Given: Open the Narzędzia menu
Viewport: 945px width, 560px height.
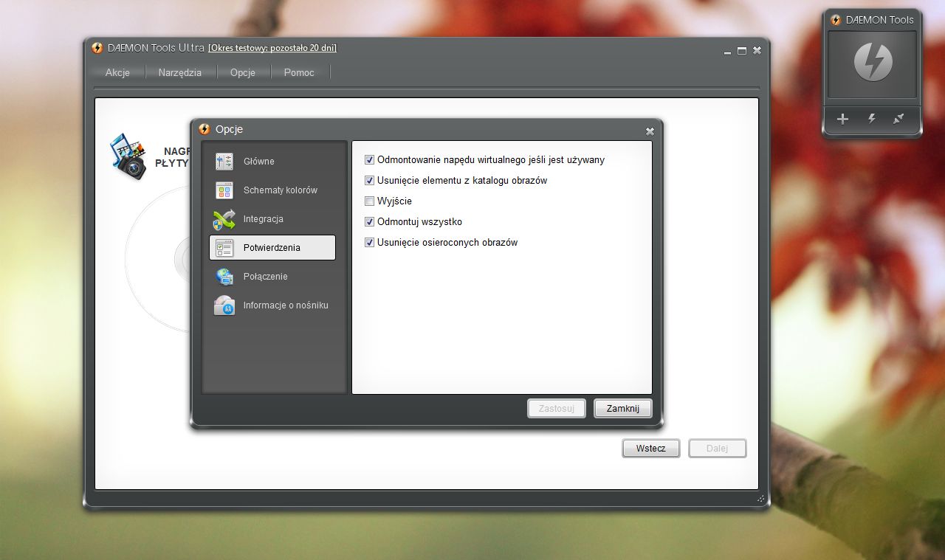Looking at the screenshot, I should point(179,72).
